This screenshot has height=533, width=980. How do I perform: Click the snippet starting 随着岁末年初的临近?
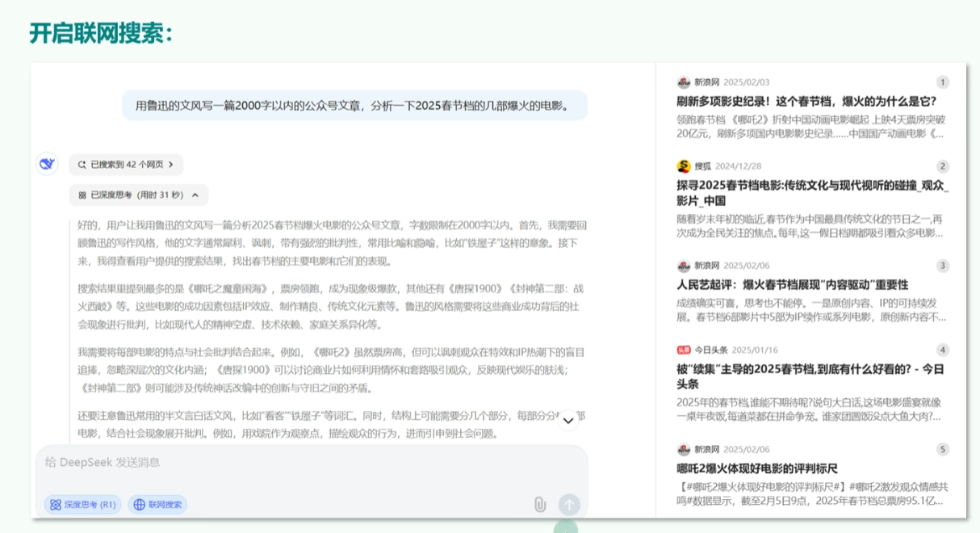[810, 225]
